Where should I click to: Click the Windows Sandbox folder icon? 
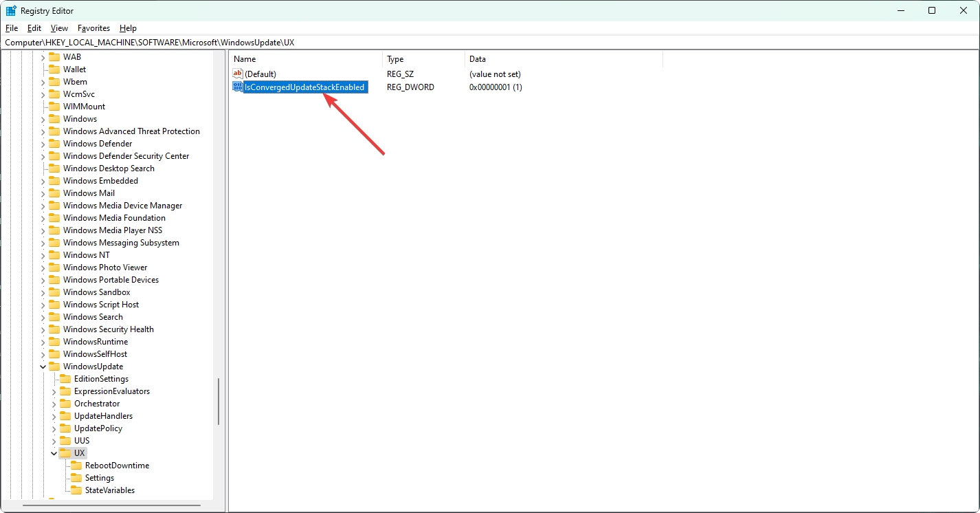click(54, 292)
